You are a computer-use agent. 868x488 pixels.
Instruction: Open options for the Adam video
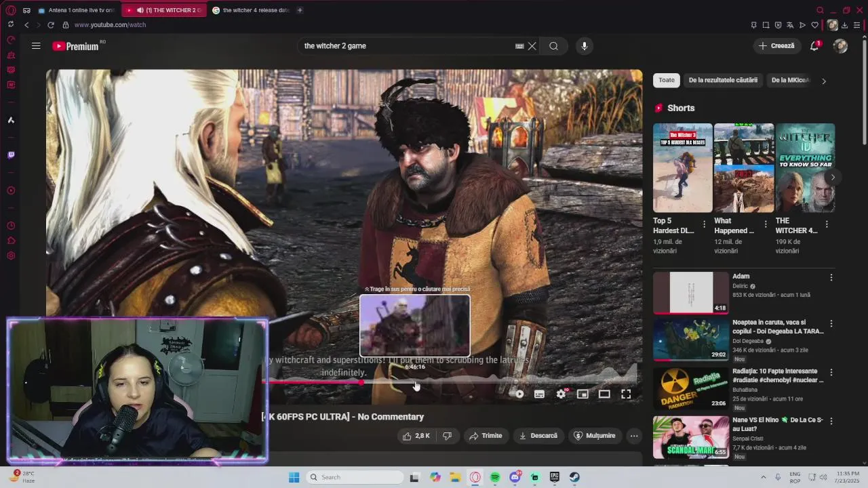pyautogui.click(x=831, y=277)
